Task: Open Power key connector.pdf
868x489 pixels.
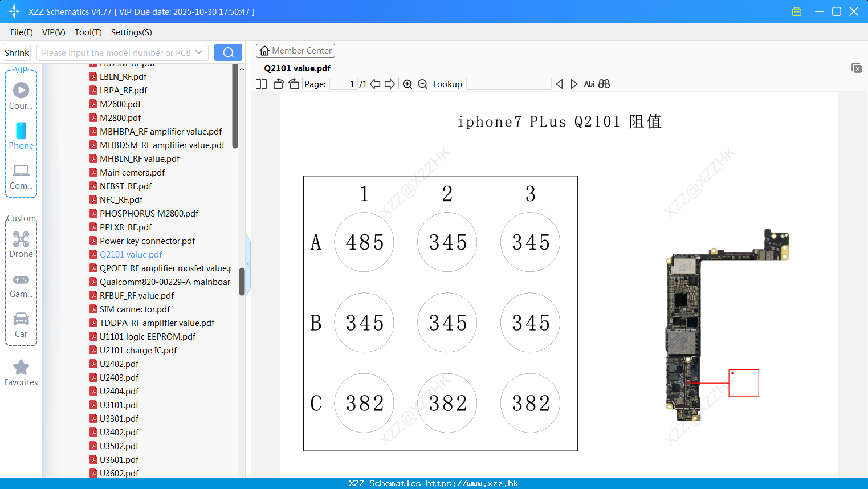Action: point(147,241)
